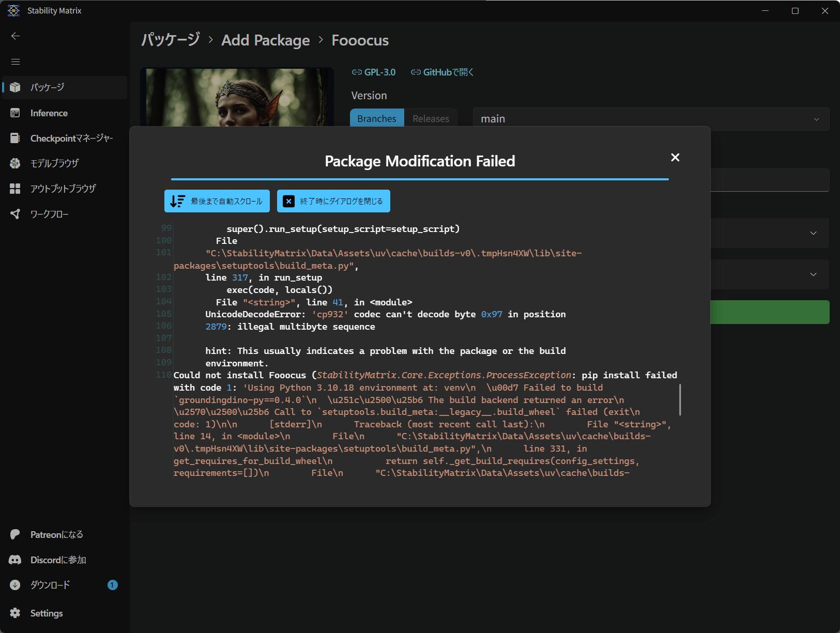Switch to the Releases tab
Viewport: 840px width, 633px height.
click(431, 119)
